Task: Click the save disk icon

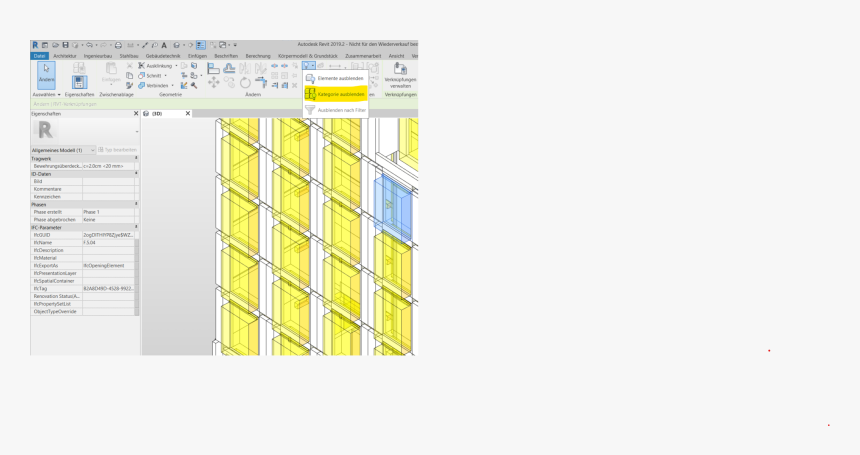Action: point(65,45)
